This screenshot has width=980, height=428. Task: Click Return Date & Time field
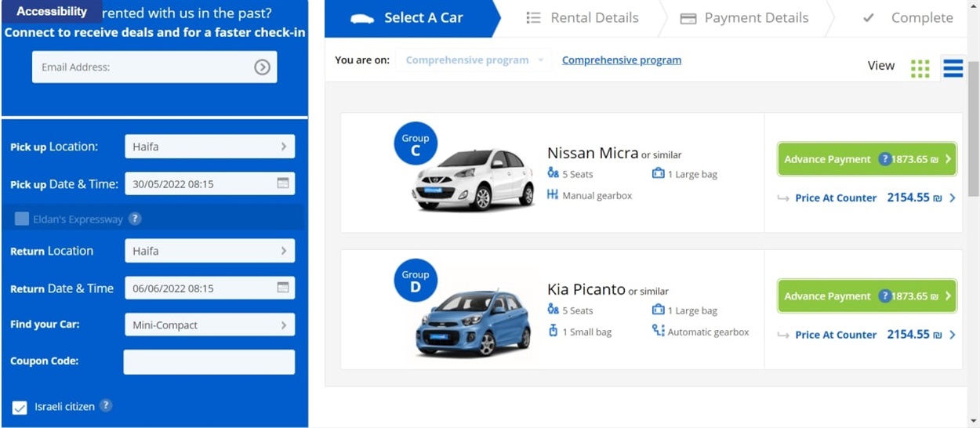pos(210,288)
